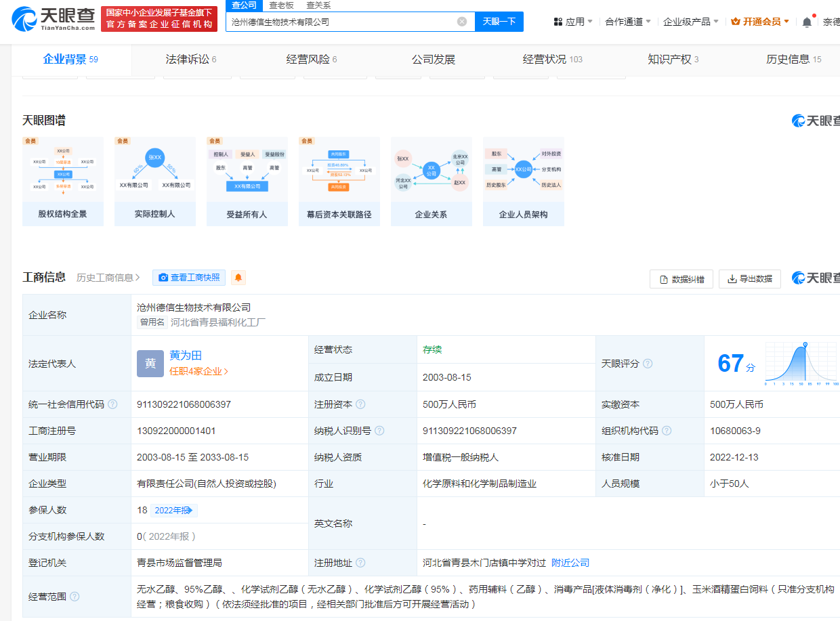Open notifications via the header bell icon

[807, 22]
